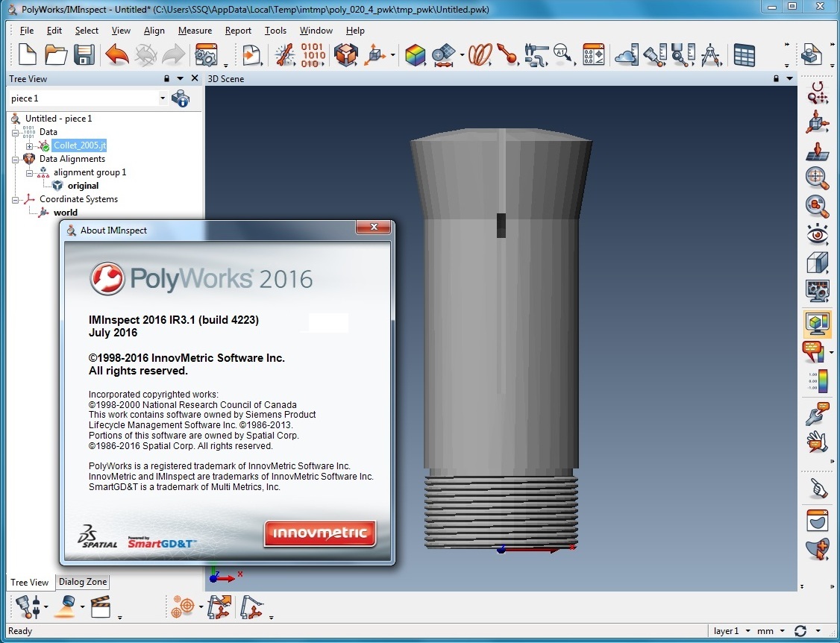
Task: Open a project with the folder icon
Action: pyautogui.click(x=56, y=54)
